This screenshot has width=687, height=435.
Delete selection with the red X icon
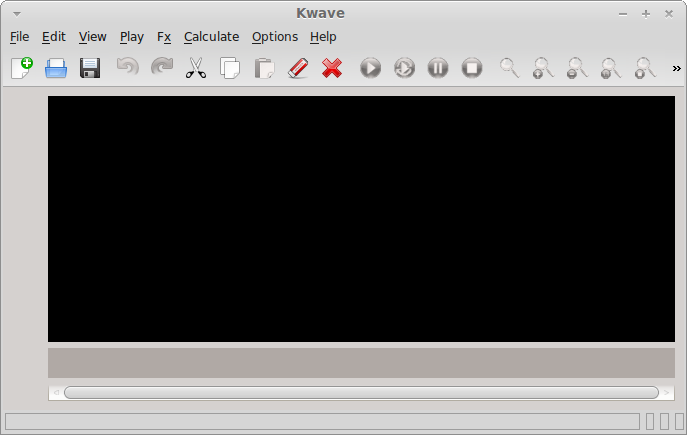point(332,68)
